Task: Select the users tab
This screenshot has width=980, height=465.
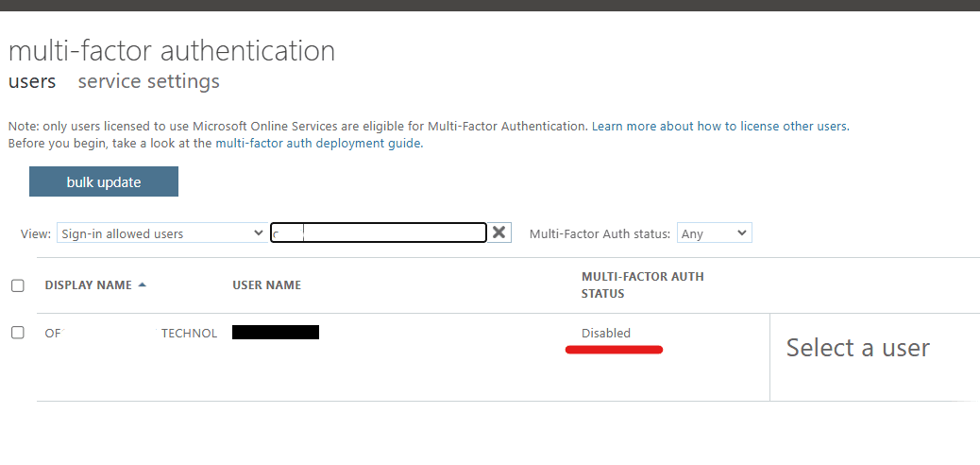Action: coord(32,81)
